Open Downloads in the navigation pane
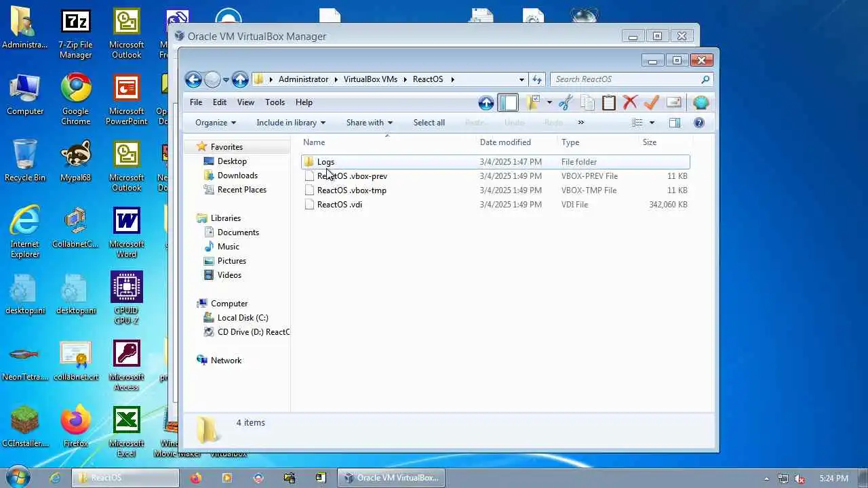Viewport: 868px width, 488px height. tap(237, 176)
